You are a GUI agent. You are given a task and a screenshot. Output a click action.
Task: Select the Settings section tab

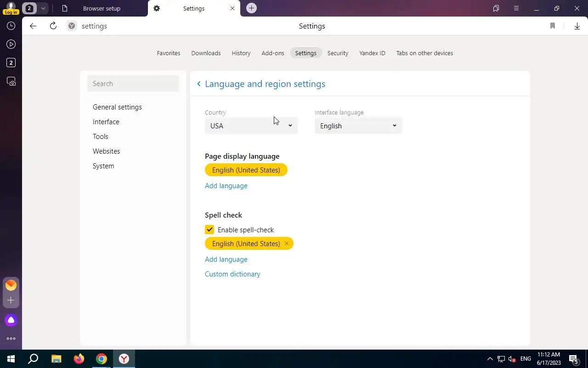click(x=306, y=53)
